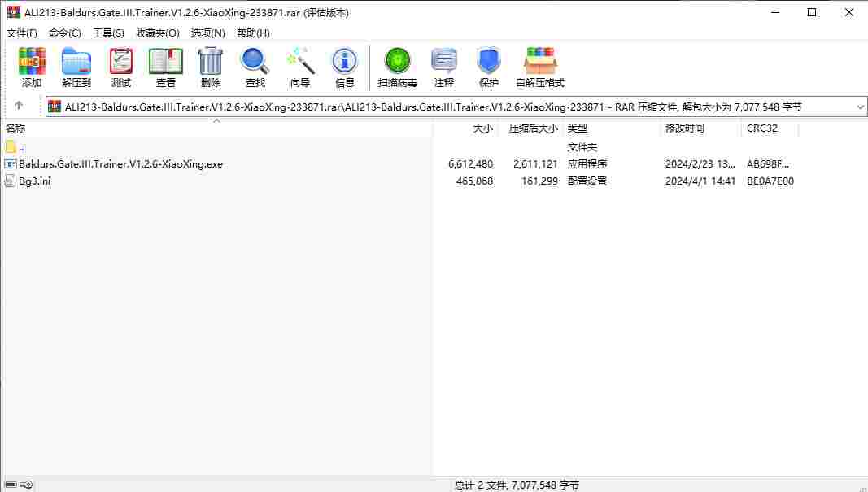Open the 工具(S) menu
868x492 pixels.
click(x=108, y=33)
